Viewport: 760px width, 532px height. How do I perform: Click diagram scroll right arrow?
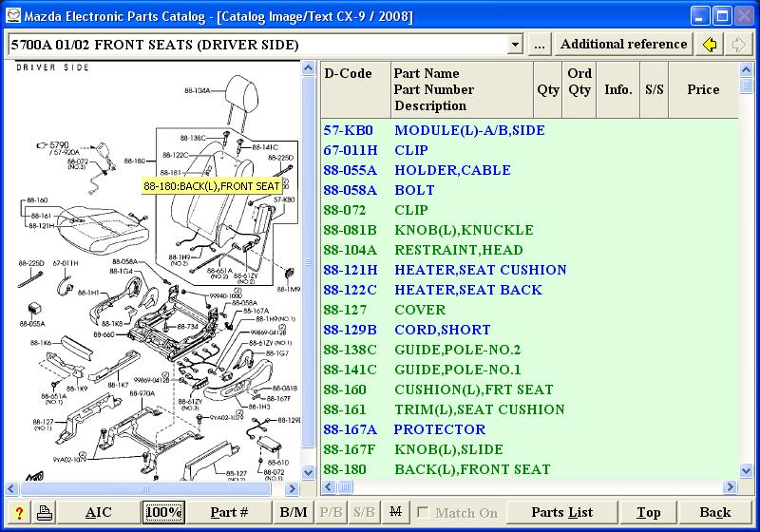pos(292,488)
